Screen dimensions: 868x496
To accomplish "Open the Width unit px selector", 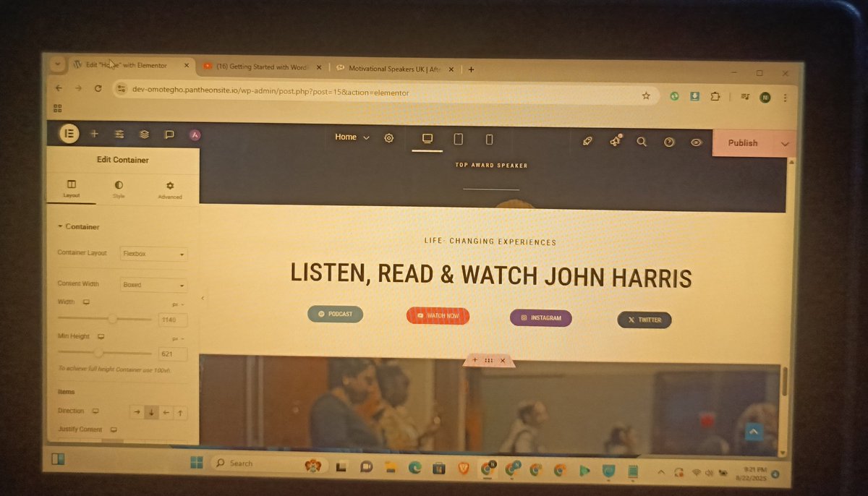I will 177,304.
